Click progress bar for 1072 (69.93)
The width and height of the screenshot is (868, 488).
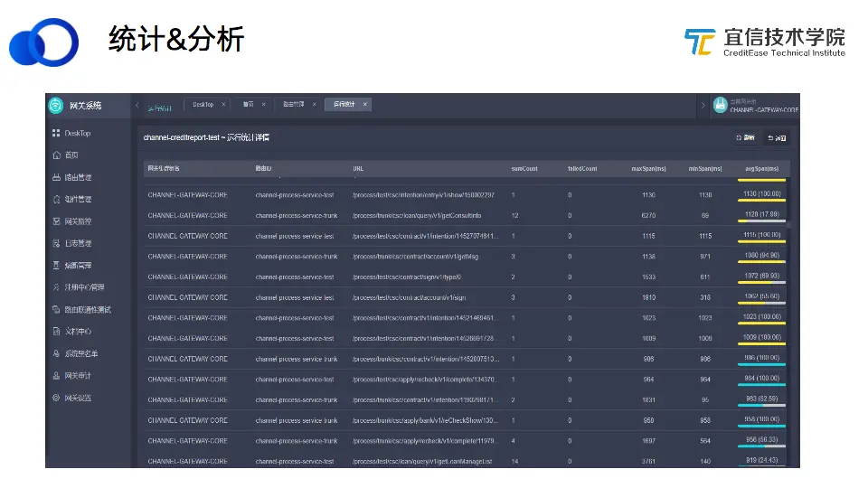pos(761,283)
